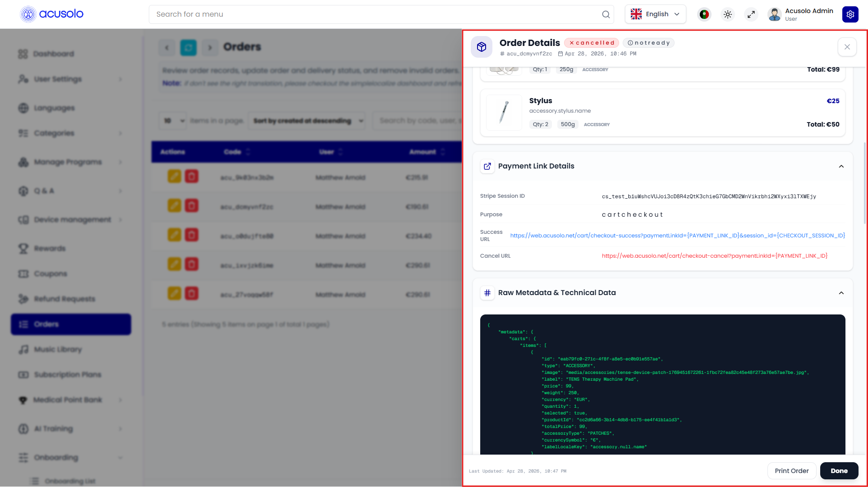
Task: Expand User Settings in the sidebar
Action: tap(71, 79)
